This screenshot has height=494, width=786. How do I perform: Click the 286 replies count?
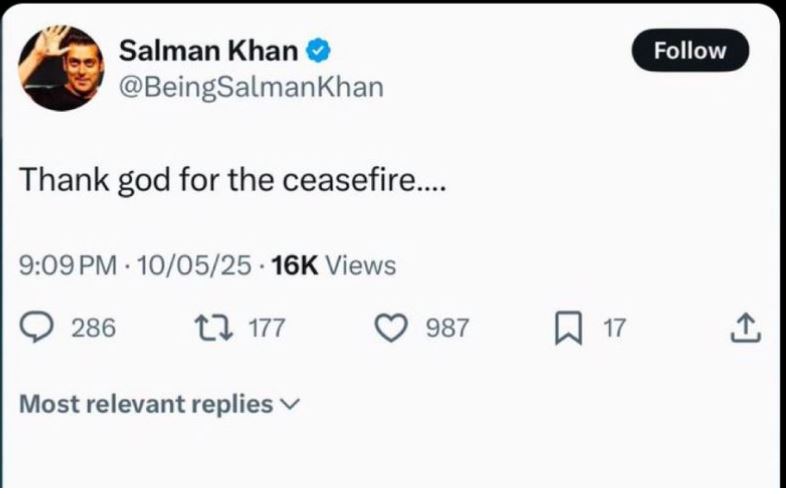pyautogui.click(x=94, y=328)
